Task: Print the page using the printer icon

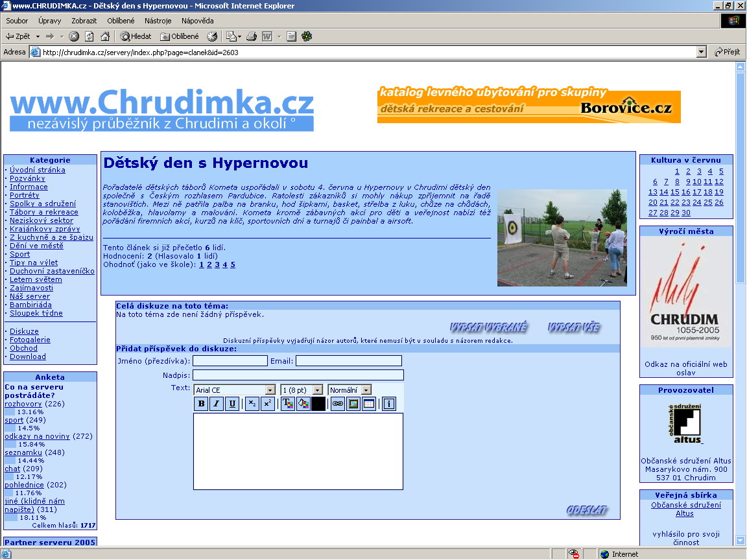Action: coord(252,36)
